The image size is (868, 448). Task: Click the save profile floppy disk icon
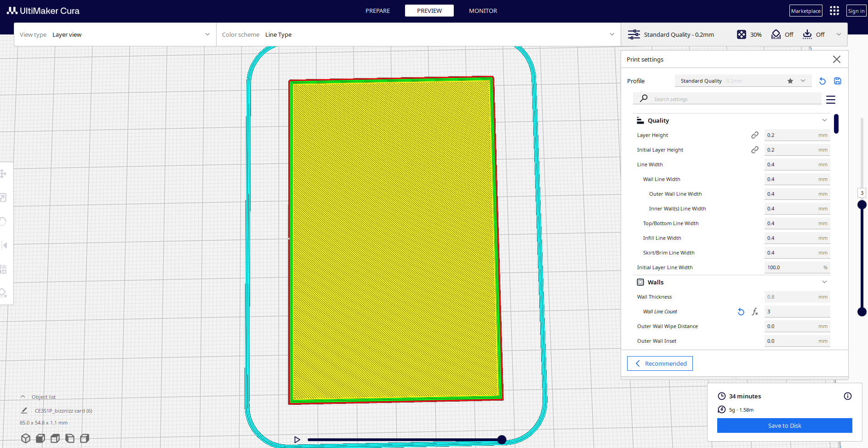tap(838, 81)
